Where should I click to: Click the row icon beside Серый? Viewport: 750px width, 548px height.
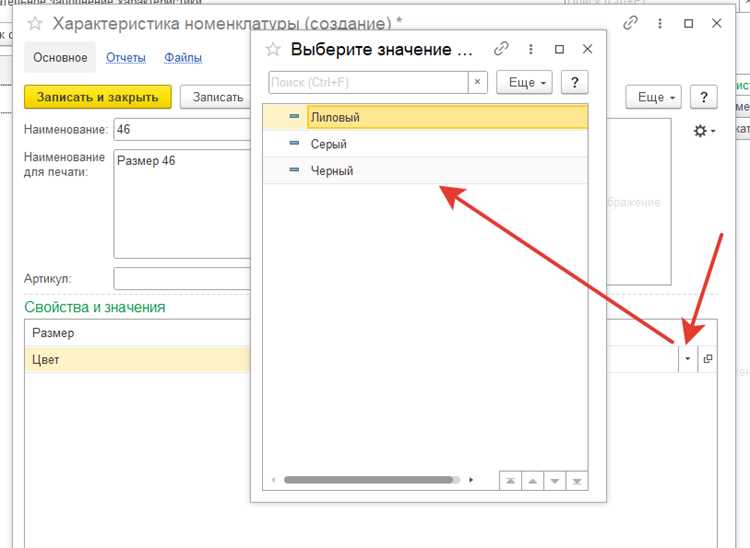[x=294, y=142]
